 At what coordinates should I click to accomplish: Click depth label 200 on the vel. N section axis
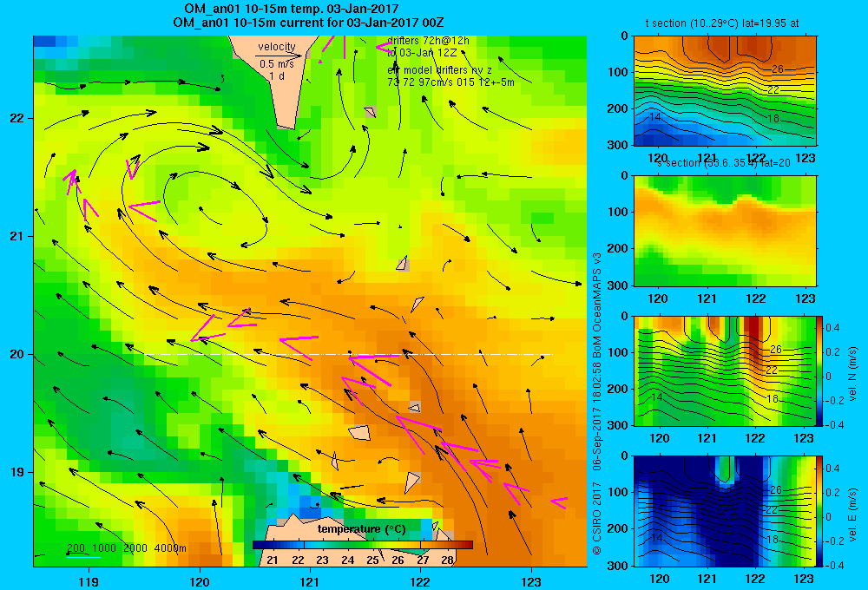[620, 389]
